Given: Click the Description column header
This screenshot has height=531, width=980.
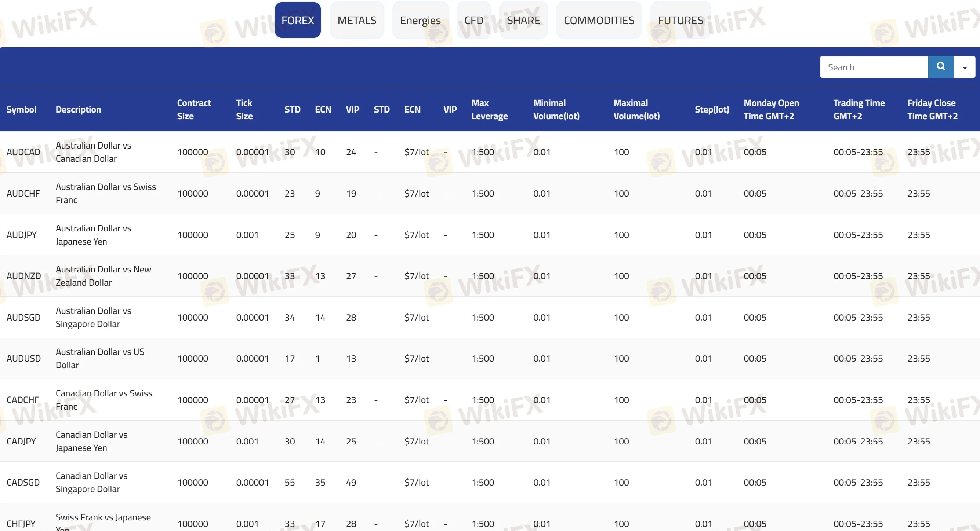Looking at the screenshot, I should (79, 110).
